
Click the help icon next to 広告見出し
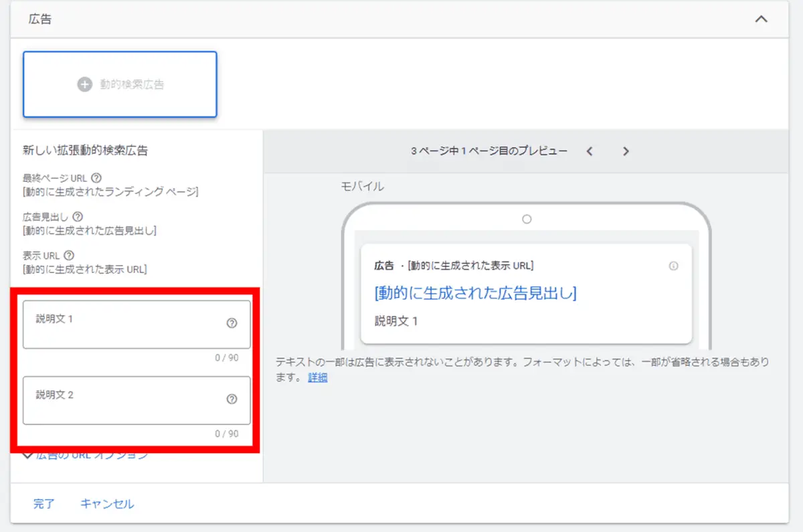pyautogui.click(x=78, y=216)
